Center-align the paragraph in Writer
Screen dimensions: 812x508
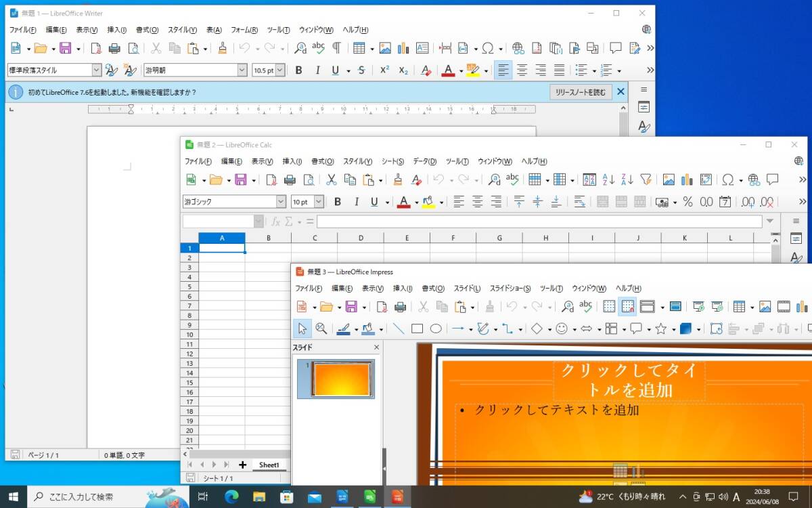coord(522,70)
